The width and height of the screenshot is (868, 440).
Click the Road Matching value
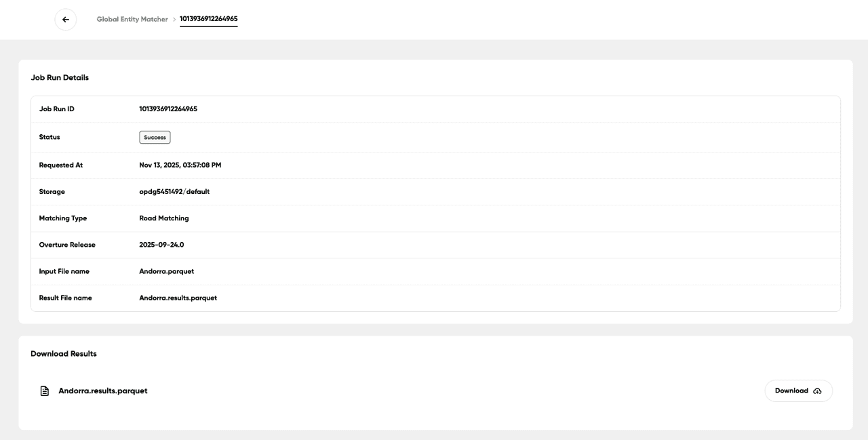(164, 218)
